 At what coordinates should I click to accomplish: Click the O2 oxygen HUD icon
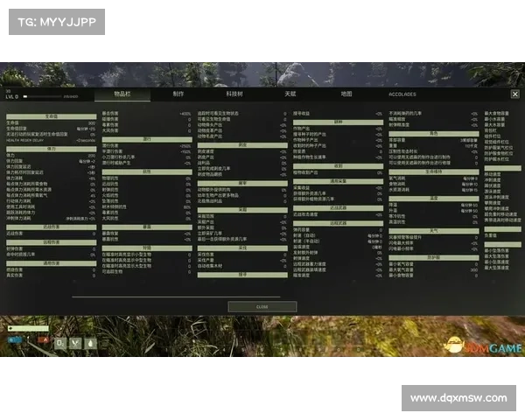(60, 343)
